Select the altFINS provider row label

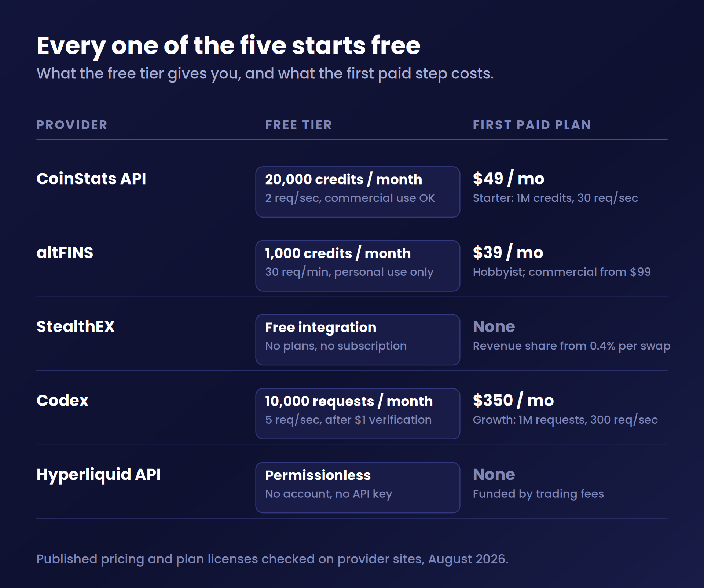point(65,253)
